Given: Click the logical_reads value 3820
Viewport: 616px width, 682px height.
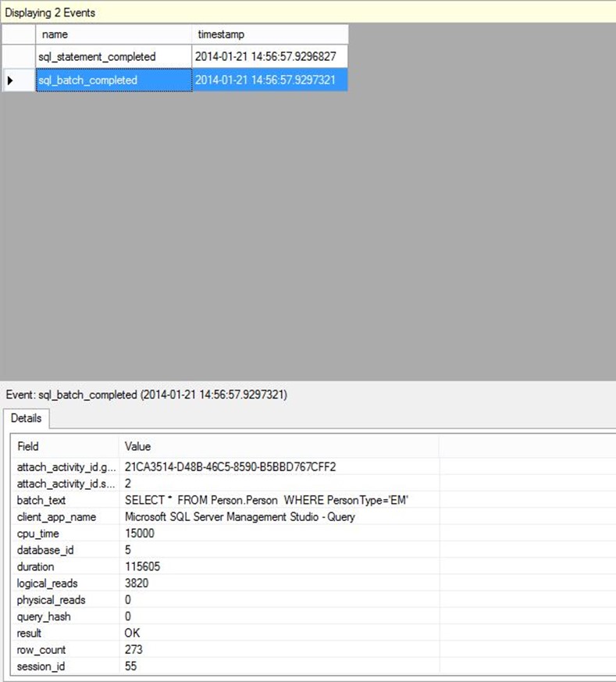Looking at the screenshot, I should coord(137,583).
